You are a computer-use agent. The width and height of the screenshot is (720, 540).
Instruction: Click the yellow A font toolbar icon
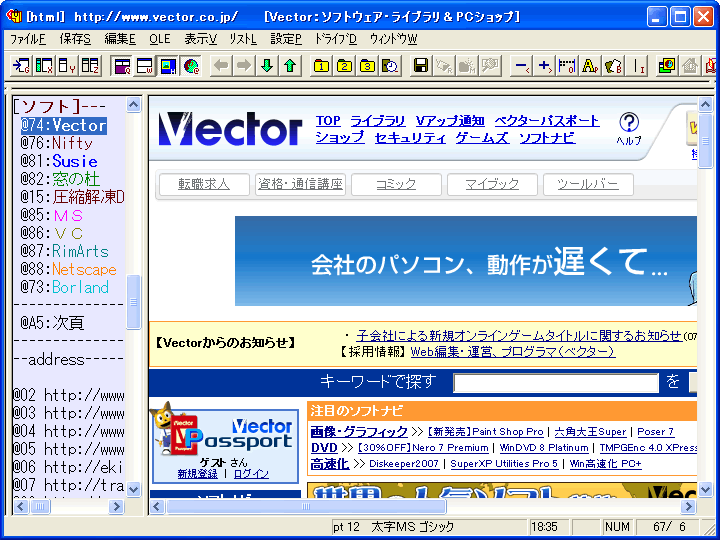[x=590, y=66]
